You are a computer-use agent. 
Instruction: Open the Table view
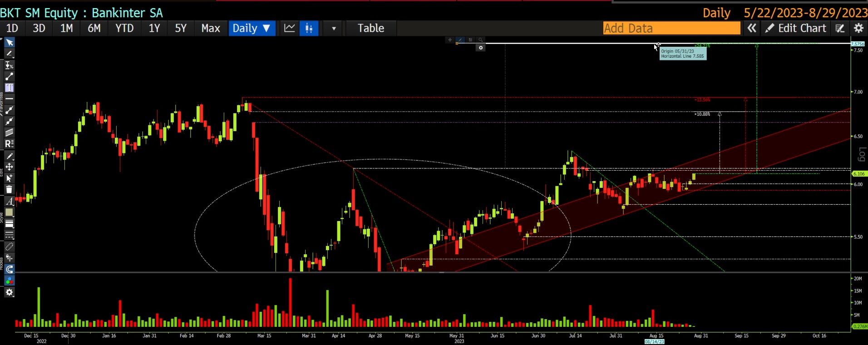click(371, 28)
